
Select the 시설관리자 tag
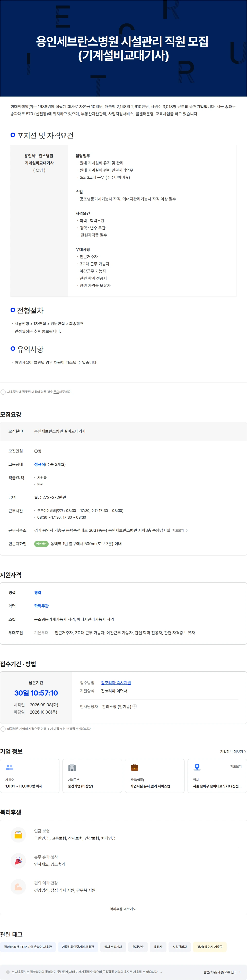[180, 947]
